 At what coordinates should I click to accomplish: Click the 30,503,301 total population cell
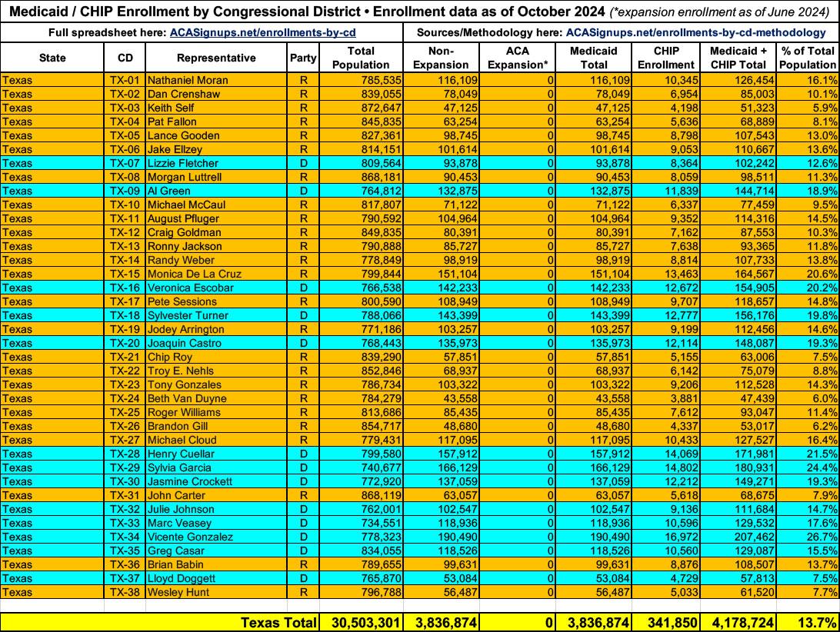(x=361, y=622)
